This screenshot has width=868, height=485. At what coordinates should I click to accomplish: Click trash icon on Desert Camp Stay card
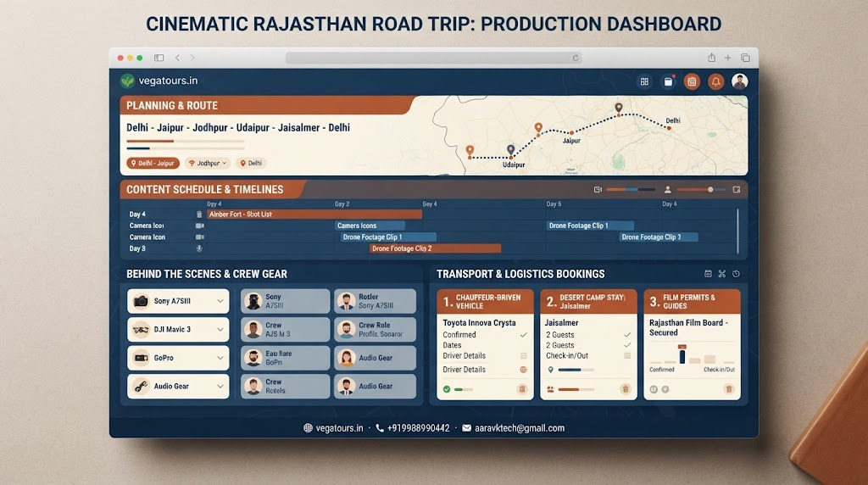pos(626,389)
